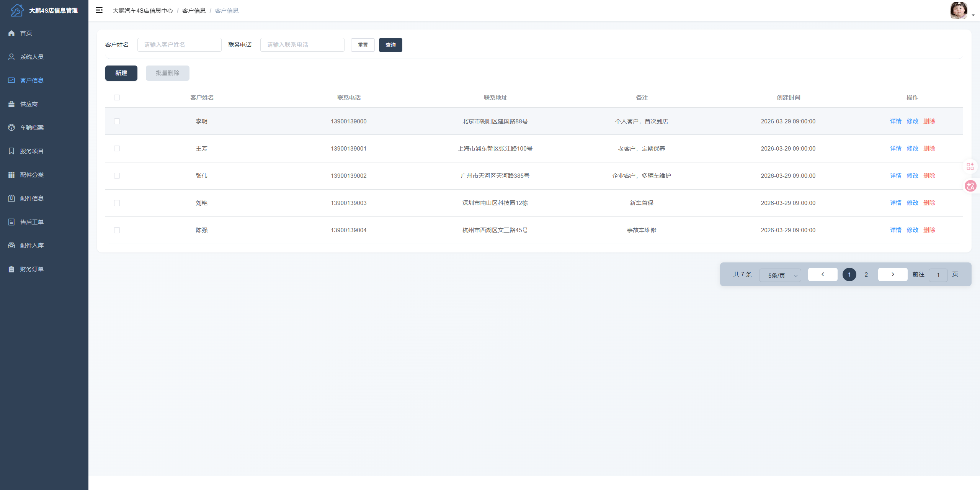Open 首页 menu item
Viewport: 980px width, 490px height.
click(x=44, y=33)
